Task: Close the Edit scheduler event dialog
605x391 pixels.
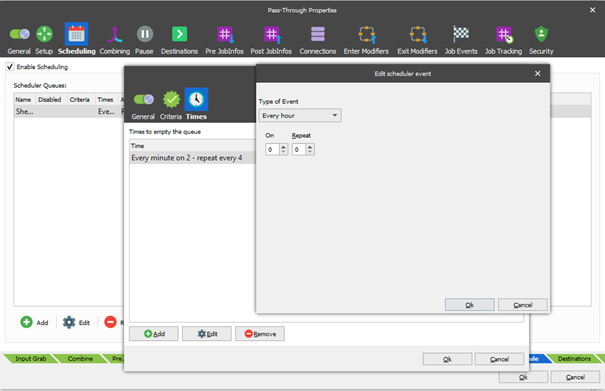Action: click(x=537, y=73)
